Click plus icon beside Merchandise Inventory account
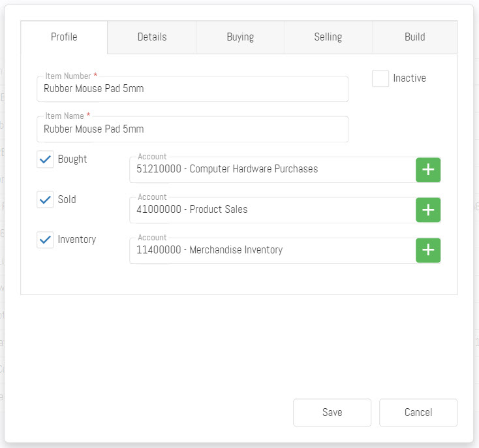 [428, 250]
